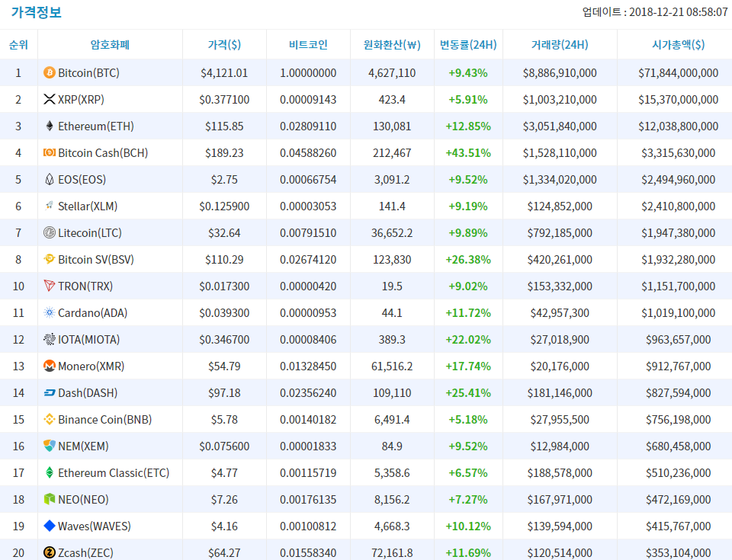Viewport: 732px width, 560px height.
Task: Select Litecoin won value 36,652.2
Action: 392,232
